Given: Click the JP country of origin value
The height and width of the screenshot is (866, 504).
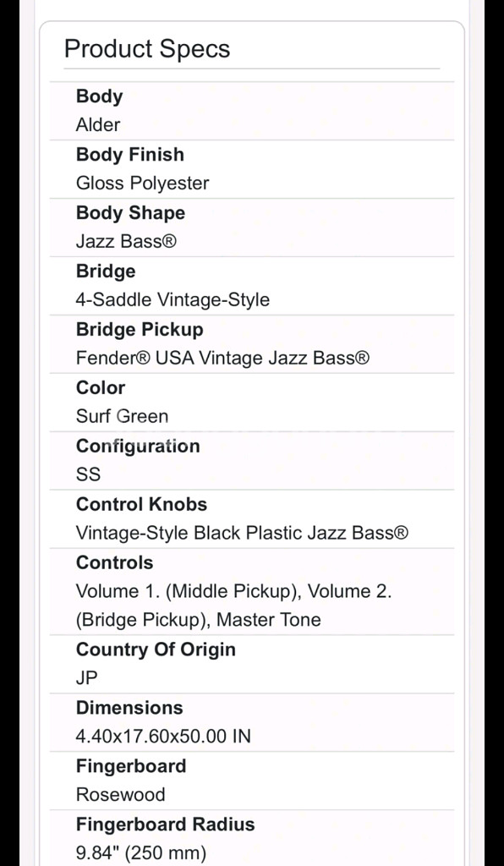Looking at the screenshot, I should pyautogui.click(x=86, y=677).
